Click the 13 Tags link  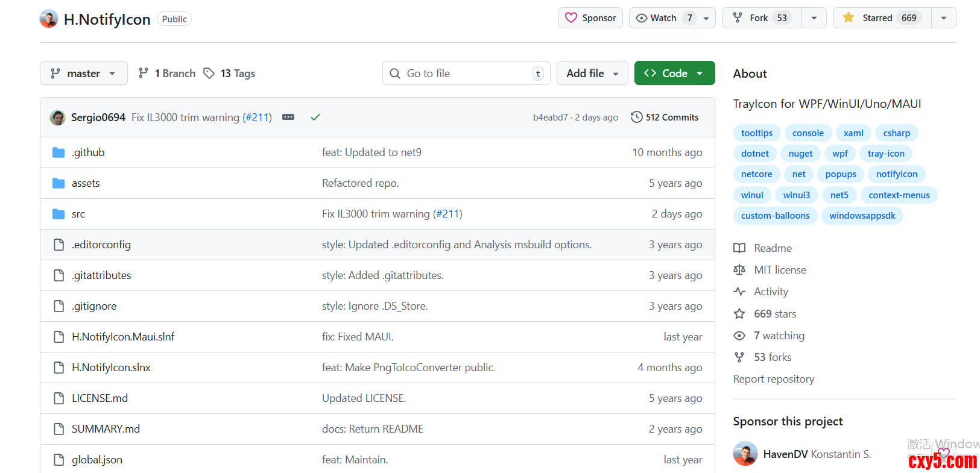point(230,74)
